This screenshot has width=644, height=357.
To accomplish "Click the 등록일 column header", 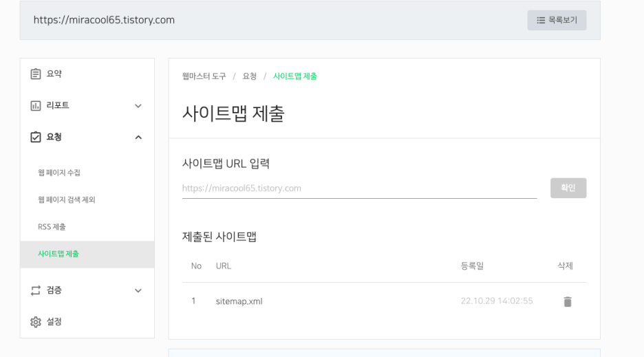I will 472,266.
